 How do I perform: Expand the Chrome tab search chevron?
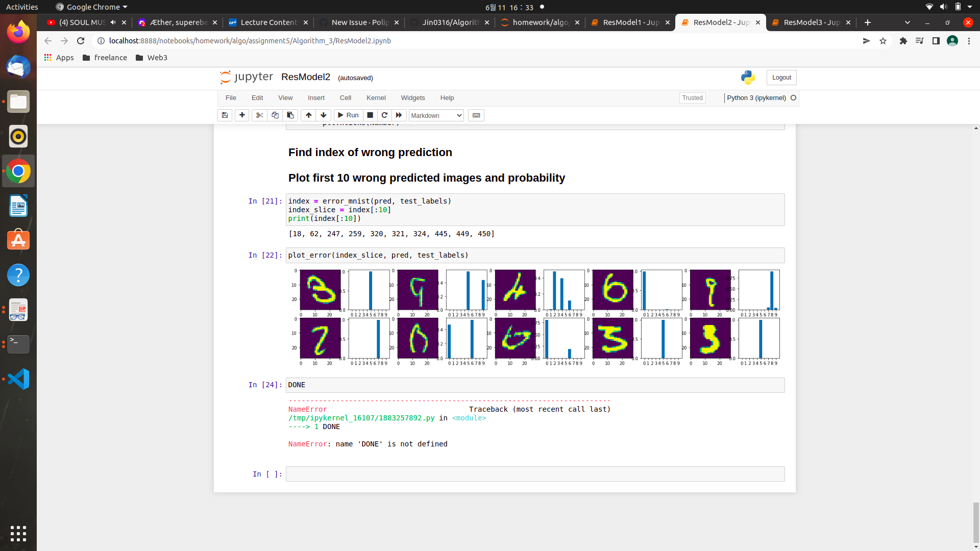tap(907, 22)
